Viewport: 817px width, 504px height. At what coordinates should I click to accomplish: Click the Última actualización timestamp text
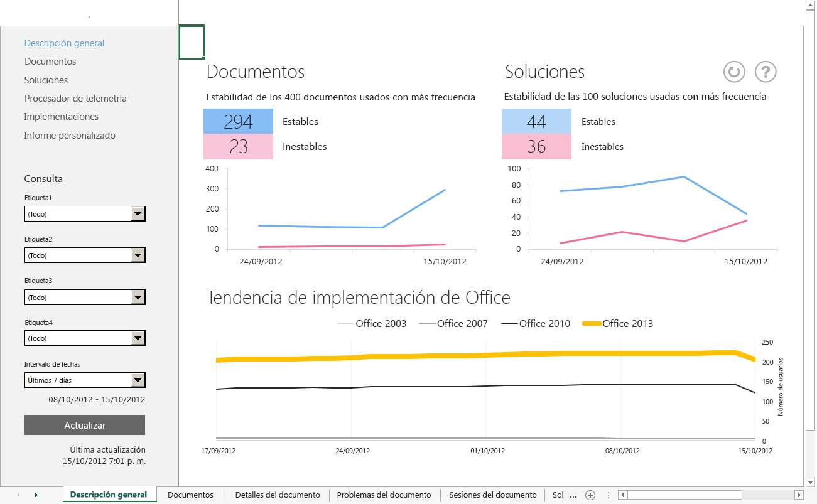point(104,456)
